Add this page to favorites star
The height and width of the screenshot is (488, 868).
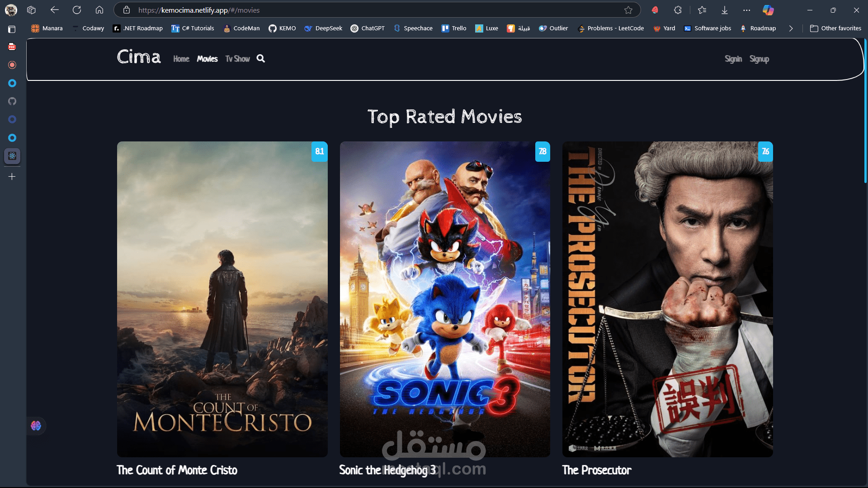click(x=628, y=10)
